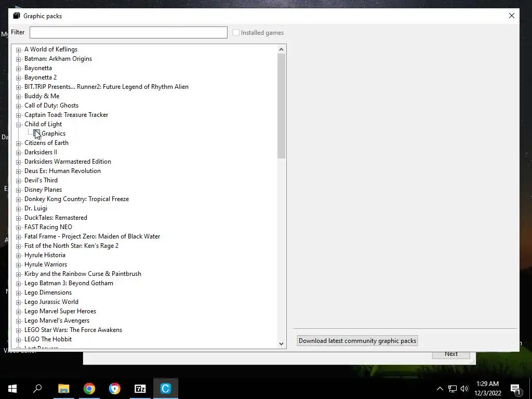This screenshot has width=532, height=399.
Task: Open the Brave browser taskbar icon
Action: (x=115, y=389)
